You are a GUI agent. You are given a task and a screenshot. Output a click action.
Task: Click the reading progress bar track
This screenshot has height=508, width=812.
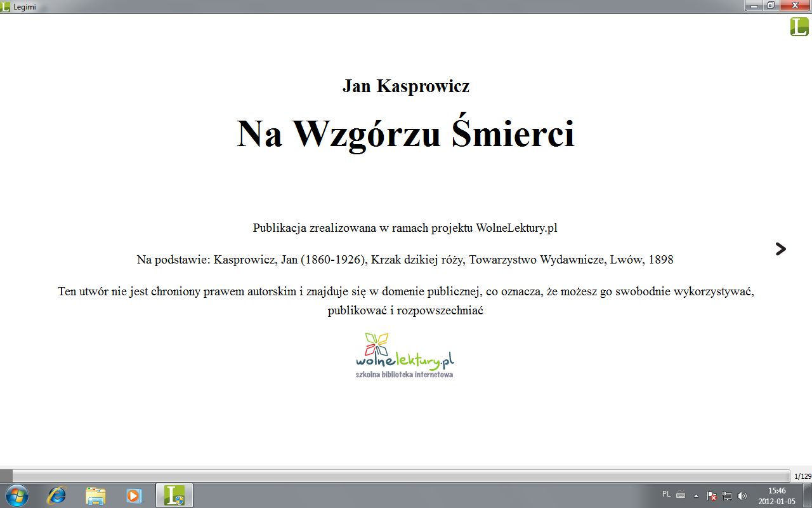pos(401,476)
